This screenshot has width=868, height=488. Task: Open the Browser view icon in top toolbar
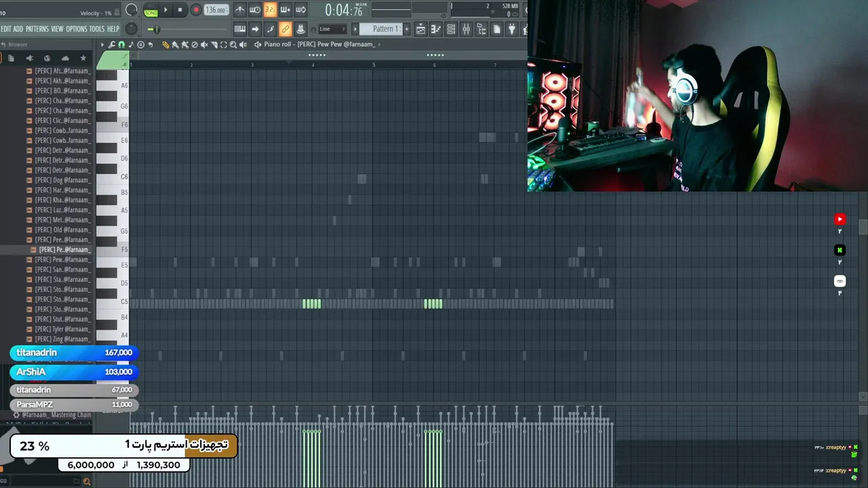[481, 29]
